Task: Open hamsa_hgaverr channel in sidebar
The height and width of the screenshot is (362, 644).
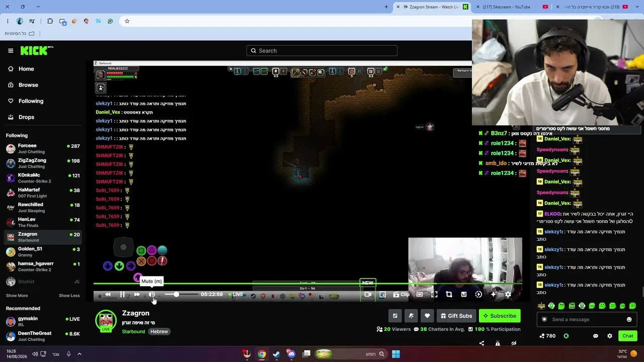Action: (43, 266)
